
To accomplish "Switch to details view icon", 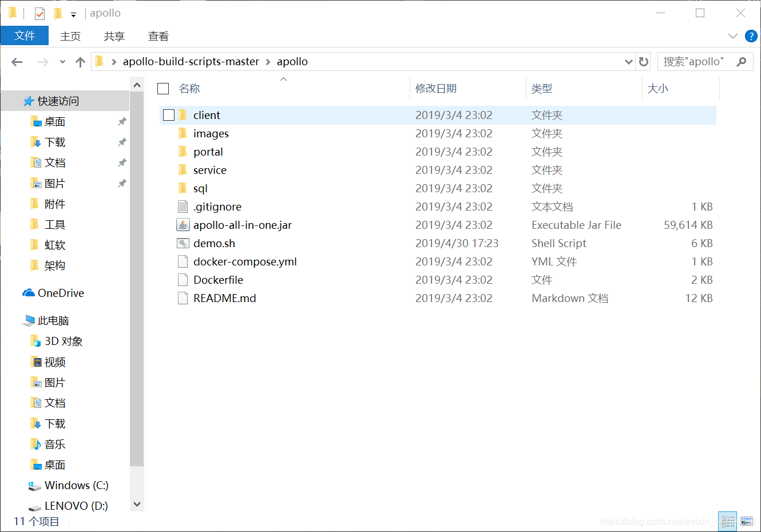I will 728,521.
